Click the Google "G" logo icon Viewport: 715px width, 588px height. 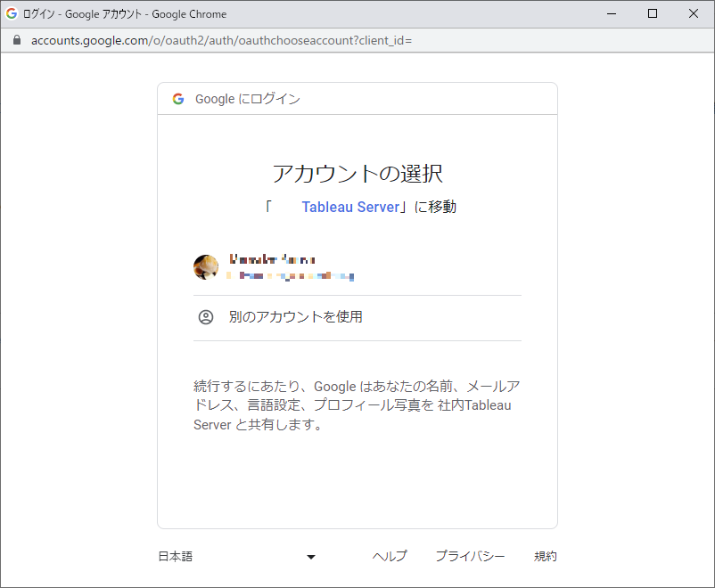point(177,98)
